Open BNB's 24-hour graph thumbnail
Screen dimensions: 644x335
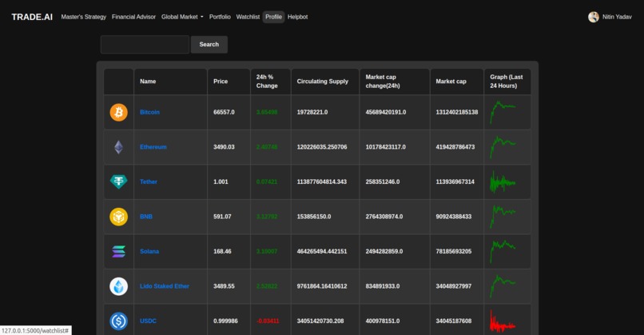pyautogui.click(x=503, y=217)
